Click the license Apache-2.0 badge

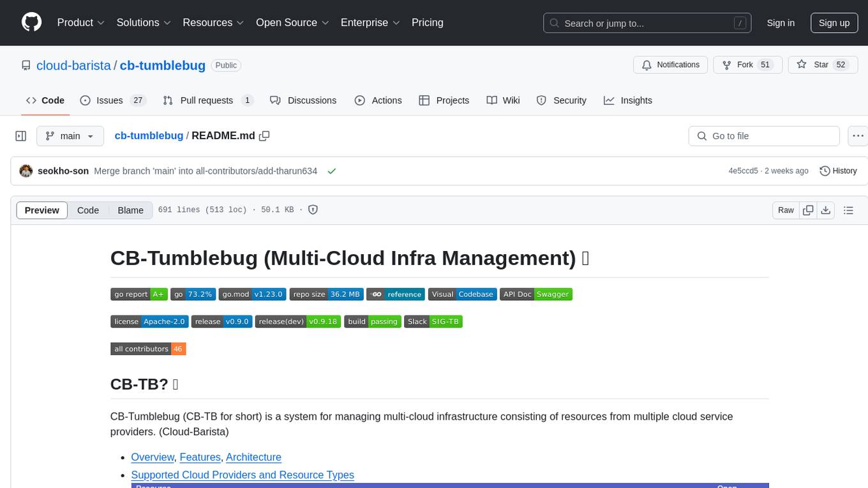(x=149, y=321)
